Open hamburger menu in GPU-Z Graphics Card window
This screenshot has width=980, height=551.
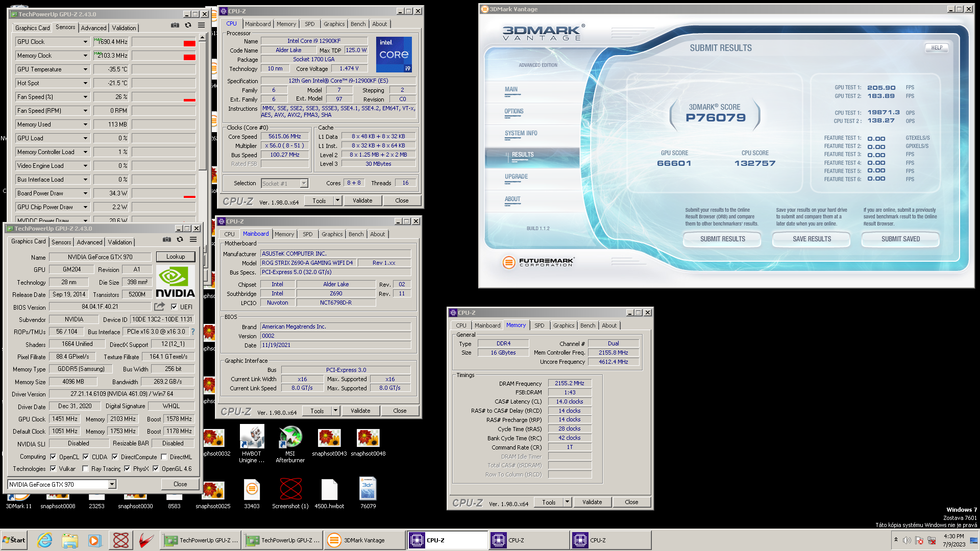[193, 239]
